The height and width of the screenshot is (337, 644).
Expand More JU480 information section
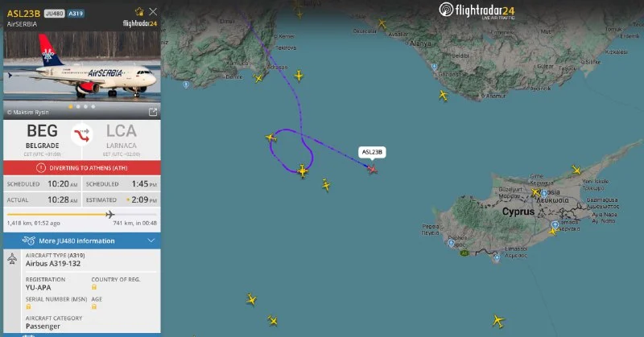pos(82,240)
